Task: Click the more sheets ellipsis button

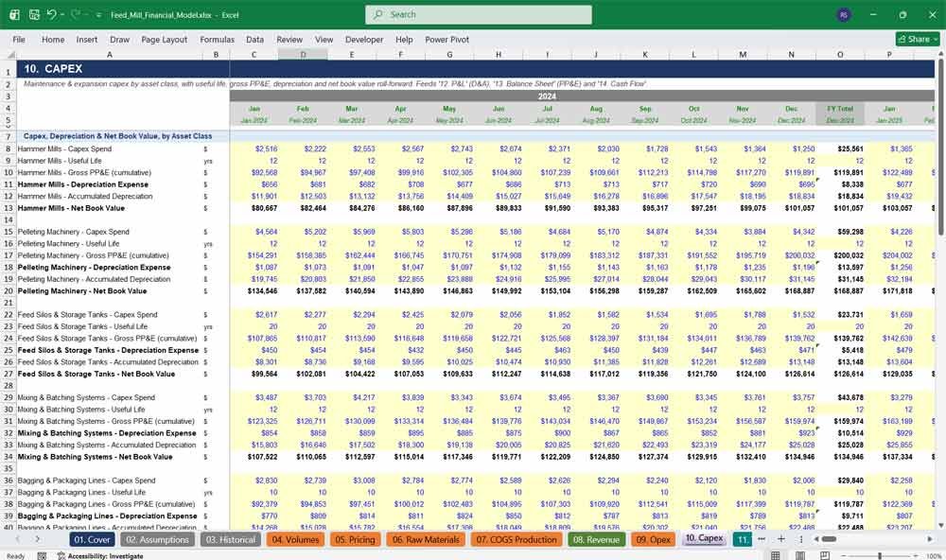Action: [762, 539]
